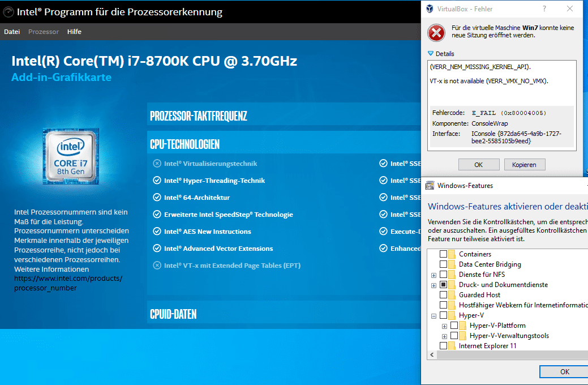588x385 pixels.
Task: Click the crossed icon beside VT-x mit Extended Page Tables
Action: point(157,266)
